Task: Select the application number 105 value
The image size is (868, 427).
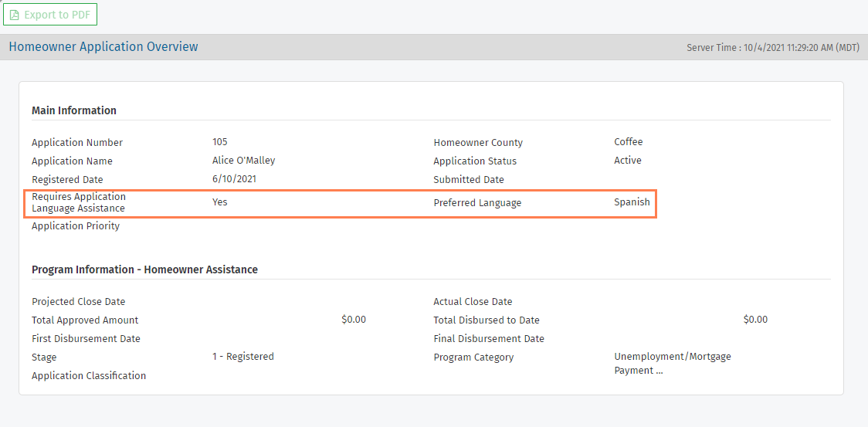Action: 220,142
